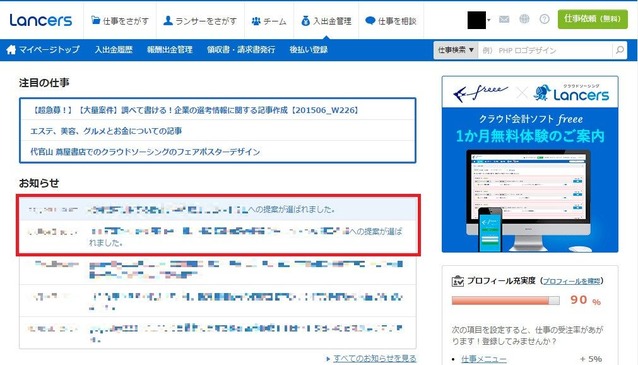Screen dimensions: 638x365
Task: Expand the 仕事検索 dropdown
Action: [456, 50]
